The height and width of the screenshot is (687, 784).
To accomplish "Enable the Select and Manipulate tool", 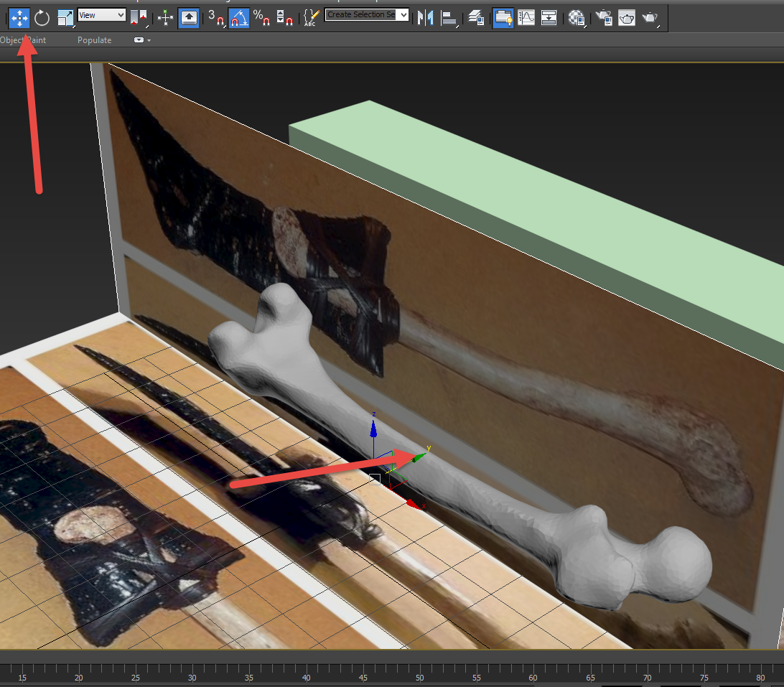I will click(166, 18).
